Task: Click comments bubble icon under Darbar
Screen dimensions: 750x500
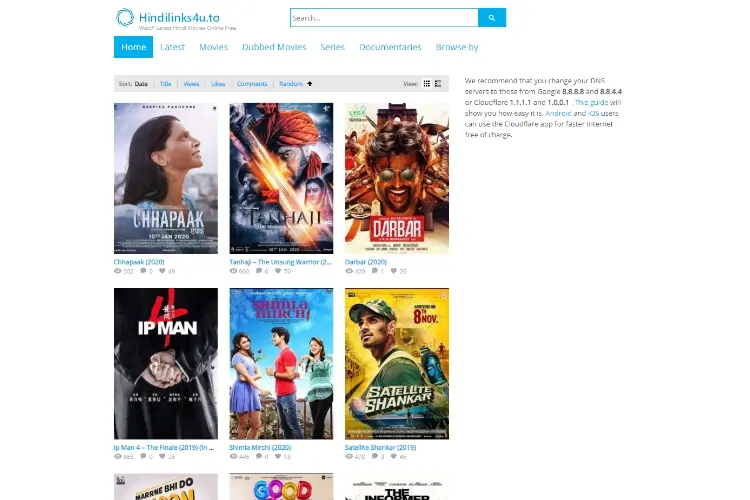Action: 375,271
